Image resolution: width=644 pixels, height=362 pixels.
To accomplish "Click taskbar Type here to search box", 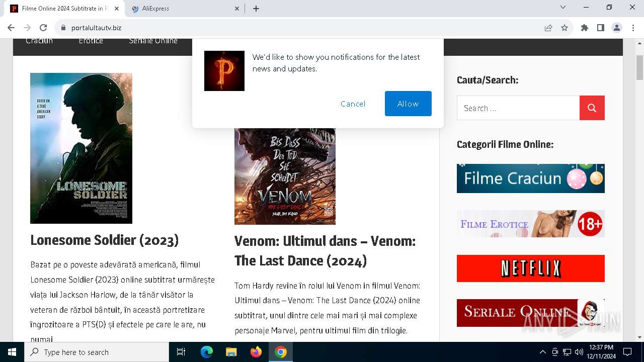I will (x=97, y=352).
